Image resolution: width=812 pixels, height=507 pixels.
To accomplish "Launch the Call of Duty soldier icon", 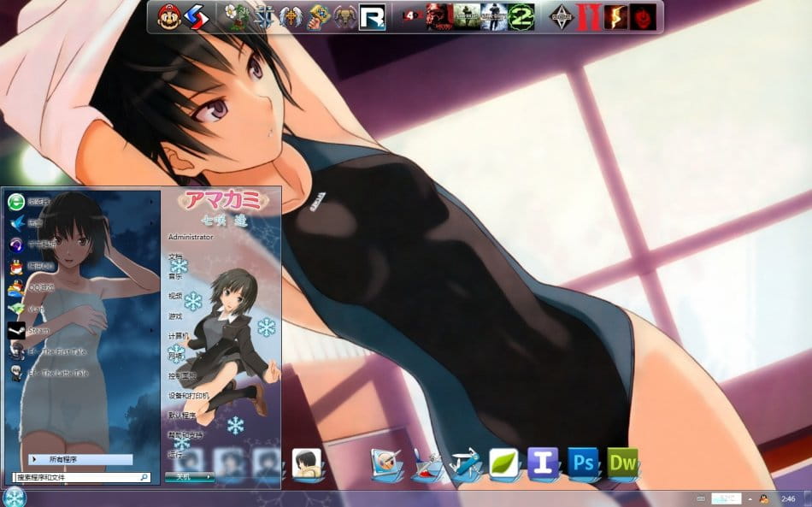I will point(467,17).
